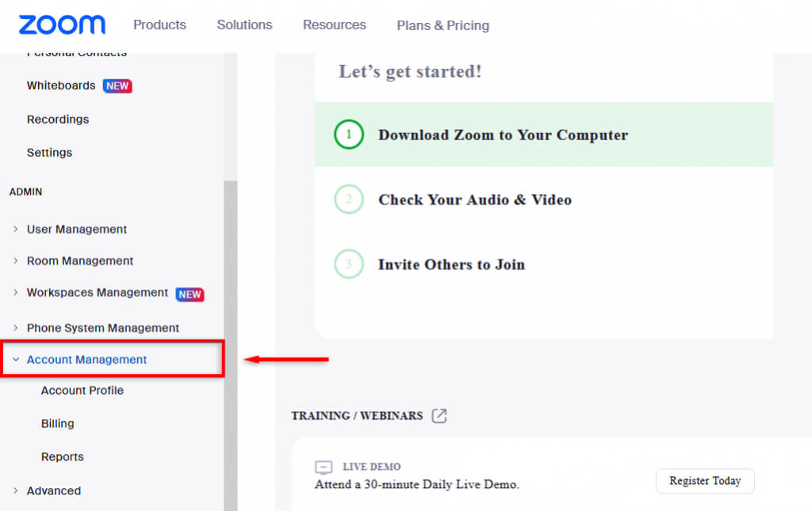Expand the Room Management chevron

[x=16, y=261]
